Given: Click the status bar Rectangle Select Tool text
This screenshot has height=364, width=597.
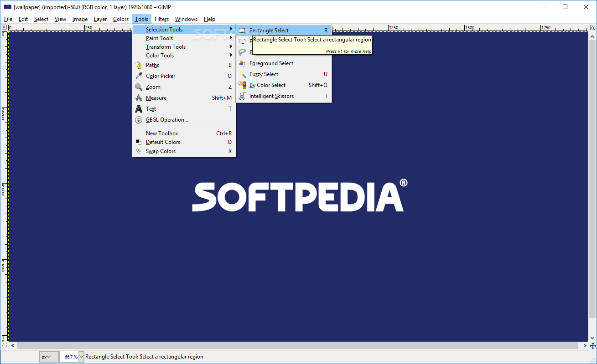Looking at the screenshot, I should [x=144, y=357].
